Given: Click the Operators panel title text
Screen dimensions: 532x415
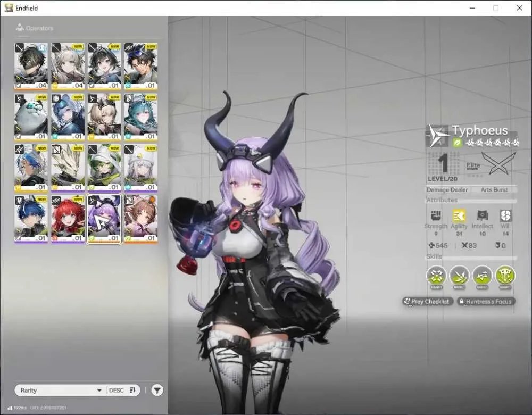Looking at the screenshot, I should click(39, 28).
